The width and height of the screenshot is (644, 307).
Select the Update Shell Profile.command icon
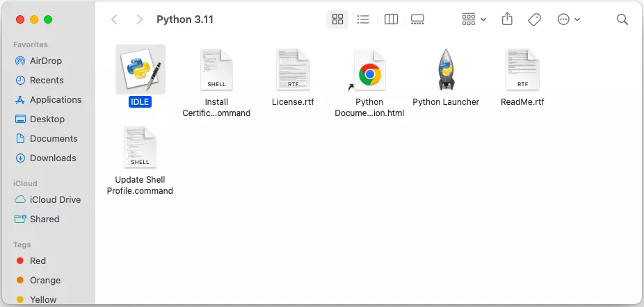tap(140, 147)
